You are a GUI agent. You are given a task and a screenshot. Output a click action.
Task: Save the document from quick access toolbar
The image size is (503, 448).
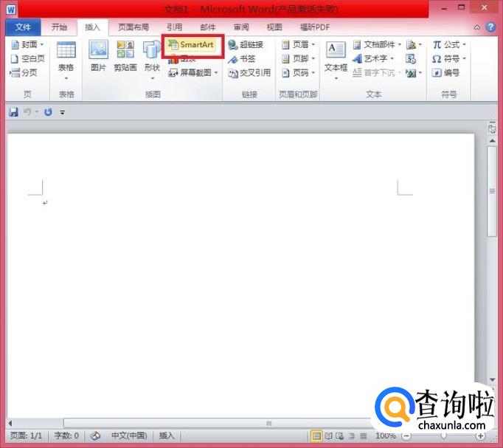coord(13,112)
